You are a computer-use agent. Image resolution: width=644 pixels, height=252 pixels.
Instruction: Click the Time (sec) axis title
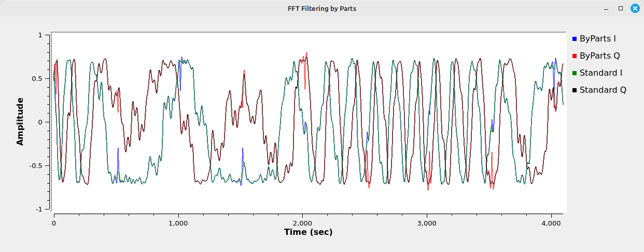308,232
